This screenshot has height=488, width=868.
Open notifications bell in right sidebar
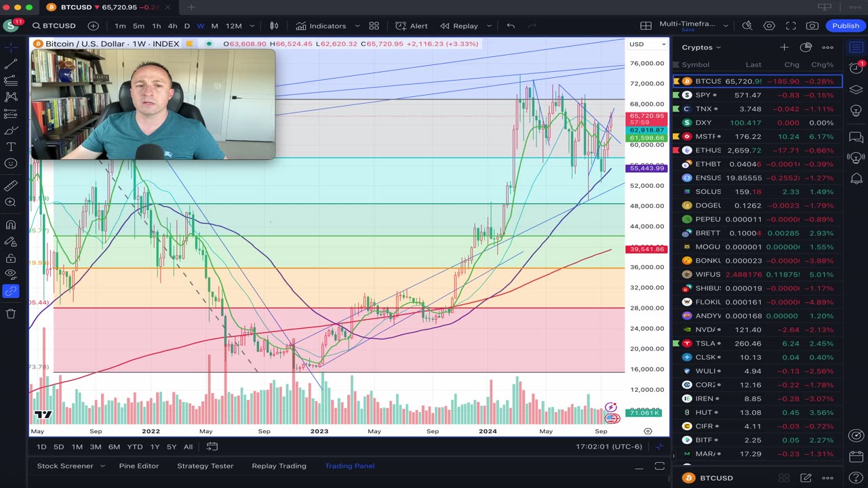pyautogui.click(x=856, y=179)
